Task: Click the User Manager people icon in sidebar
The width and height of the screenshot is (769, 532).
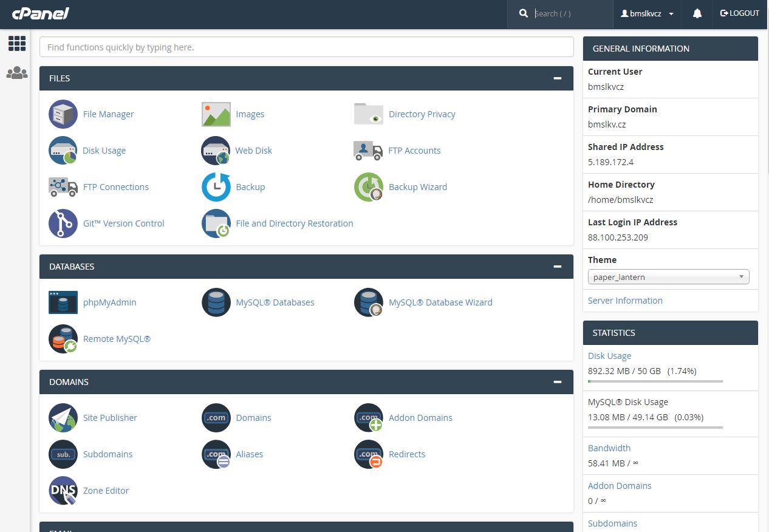Action: pos(17,73)
